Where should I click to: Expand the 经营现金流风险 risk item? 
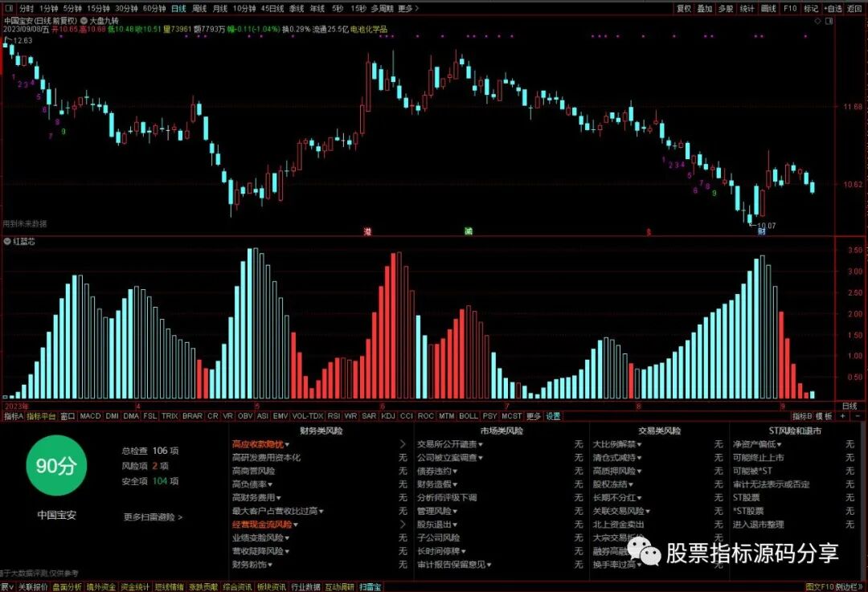coord(264,525)
